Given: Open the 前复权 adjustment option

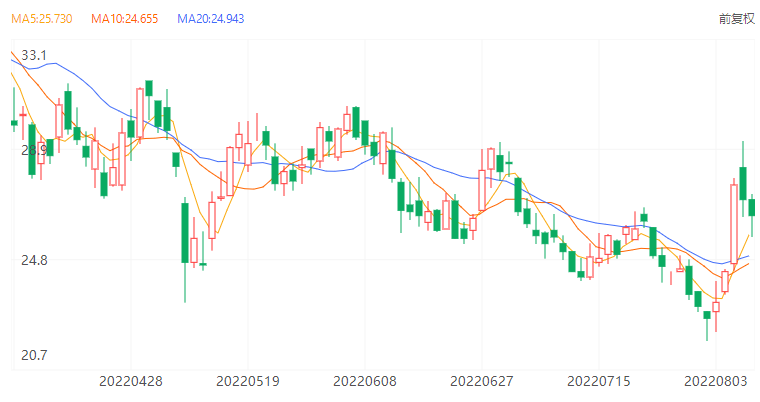Looking at the screenshot, I should [x=736, y=19].
